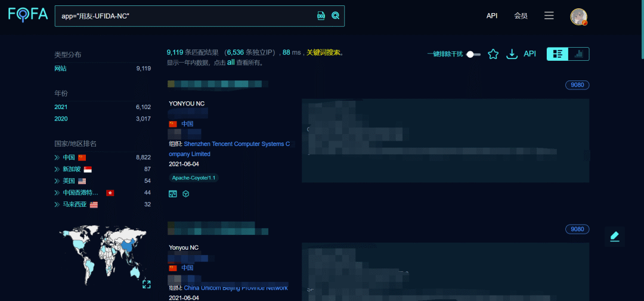
Task: Click the first result's 2021-06-04 date
Action: pos(184,165)
